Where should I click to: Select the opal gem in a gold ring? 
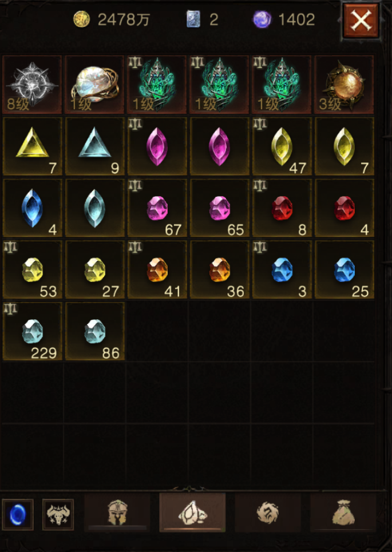click(x=94, y=85)
